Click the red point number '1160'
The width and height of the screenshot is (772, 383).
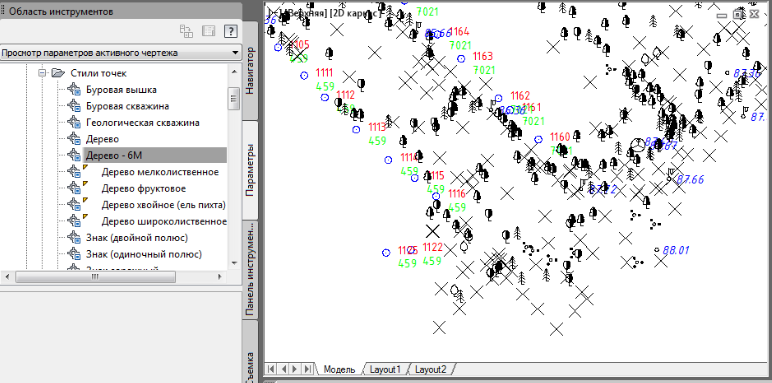point(560,136)
